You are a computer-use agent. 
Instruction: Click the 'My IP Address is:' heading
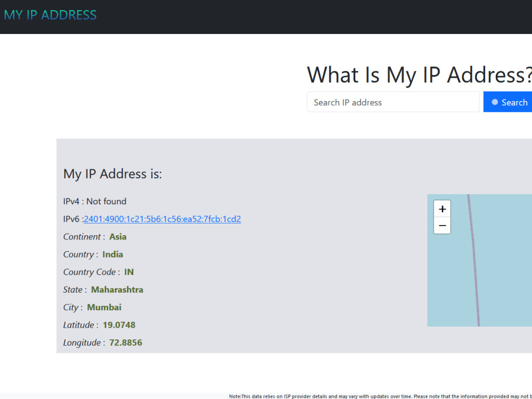[x=113, y=174]
